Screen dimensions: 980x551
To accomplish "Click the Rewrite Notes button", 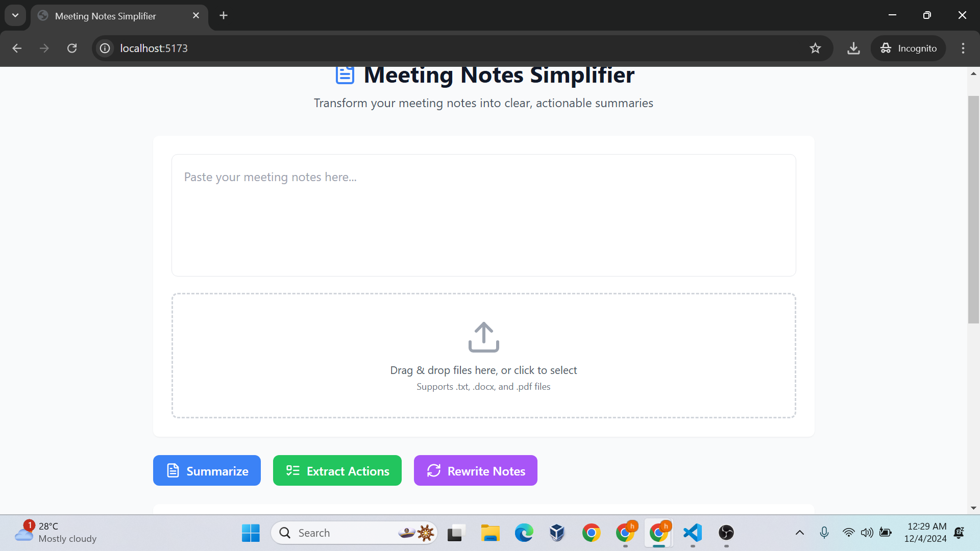I will (475, 470).
